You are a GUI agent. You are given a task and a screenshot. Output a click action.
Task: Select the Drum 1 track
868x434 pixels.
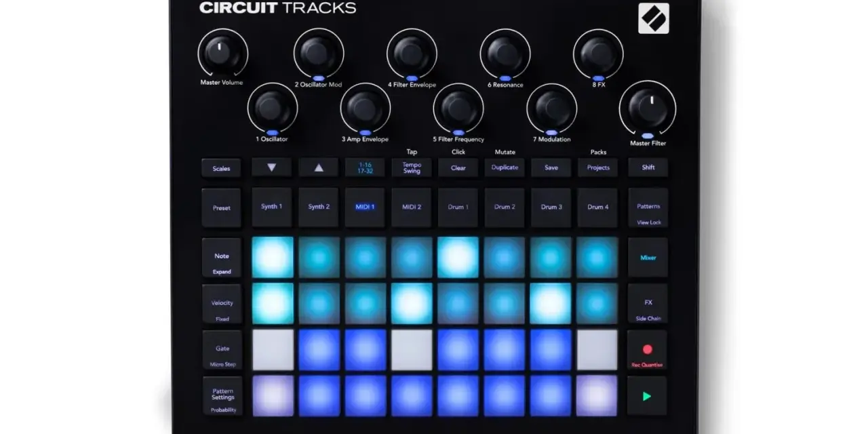click(x=458, y=207)
